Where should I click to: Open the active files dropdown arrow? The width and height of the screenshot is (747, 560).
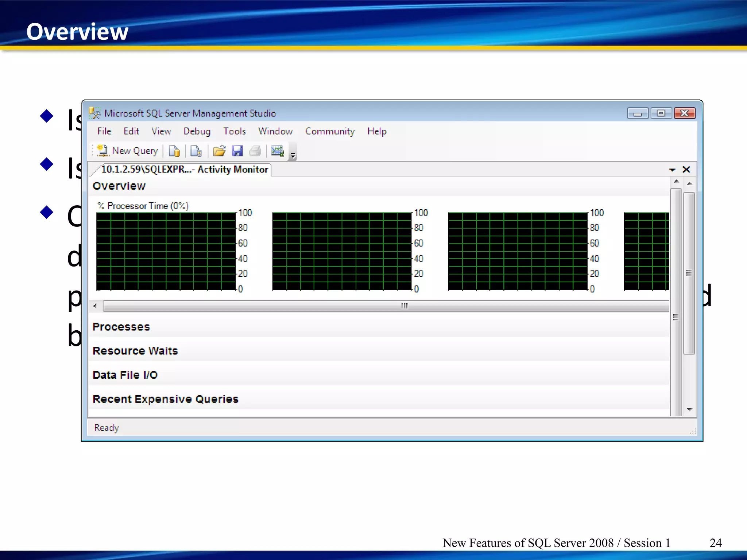click(x=672, y=170)
